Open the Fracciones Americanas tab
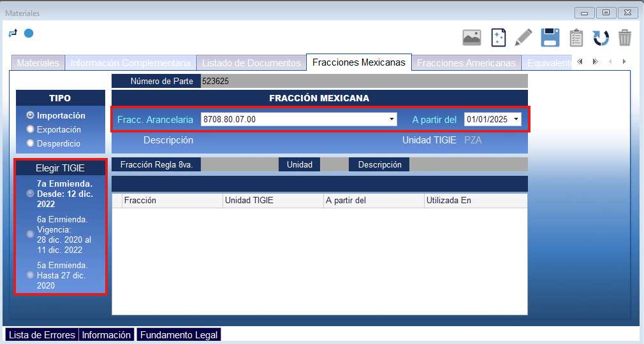Image resolution: width=644 pixels, height=344 pixels. 466,63
